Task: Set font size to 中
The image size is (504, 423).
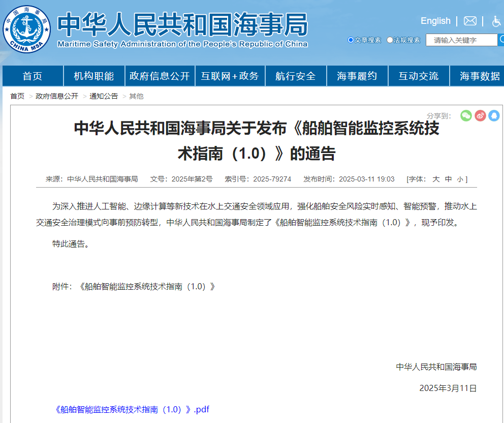Action: pos(449,179)
